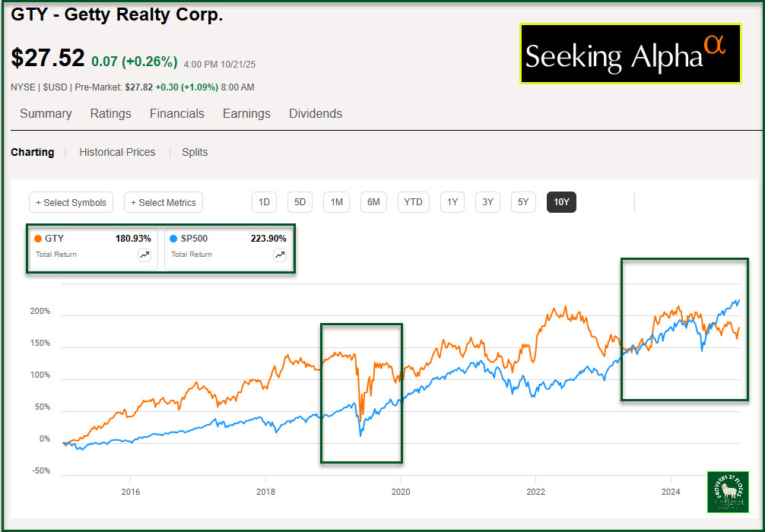
Task: Open the Ratings tab
Action: click(x=111, y=114)
